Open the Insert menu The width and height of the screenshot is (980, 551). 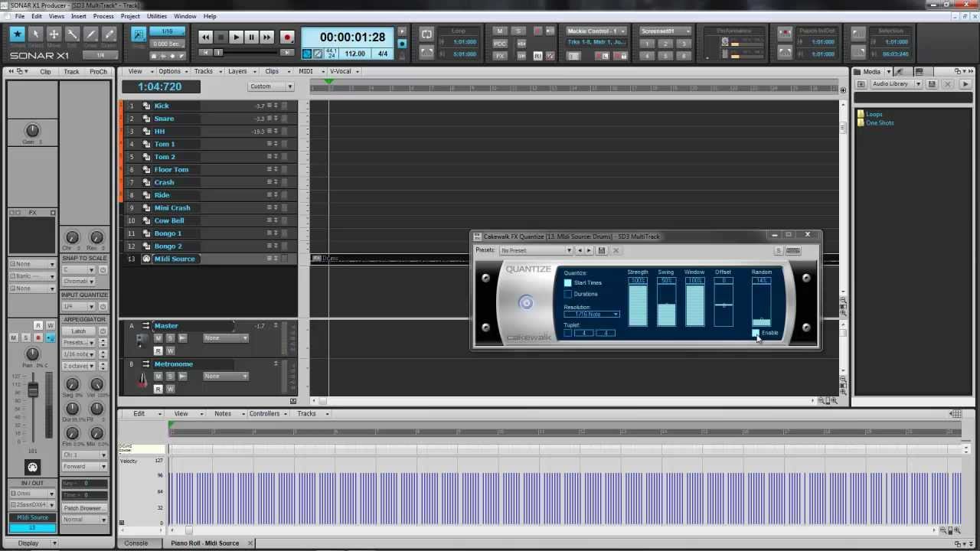tap(79, 16)
